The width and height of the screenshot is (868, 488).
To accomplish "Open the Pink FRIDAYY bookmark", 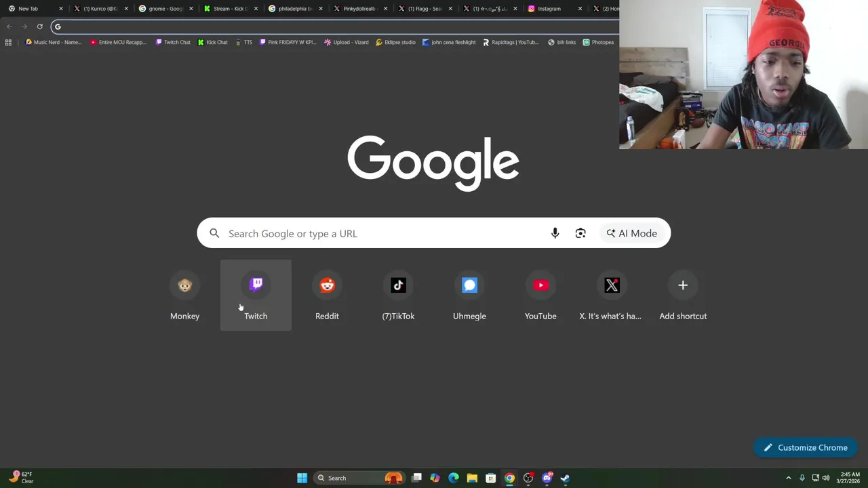I will pyautogui.click(x=288, y=42).
